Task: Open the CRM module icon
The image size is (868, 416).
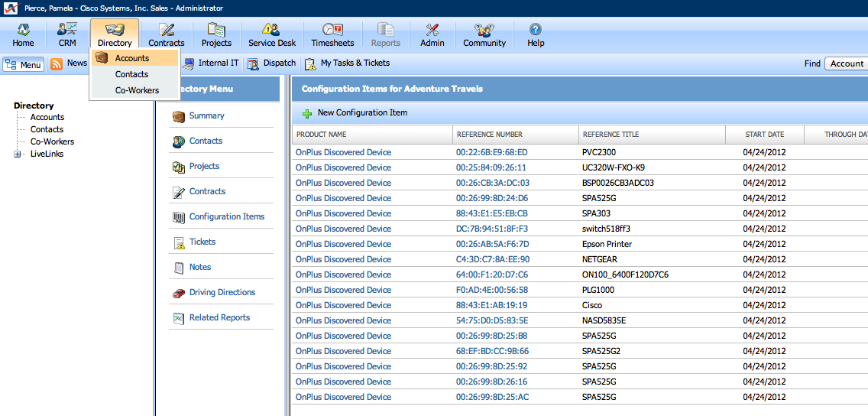Action: [x=67, y=30]
